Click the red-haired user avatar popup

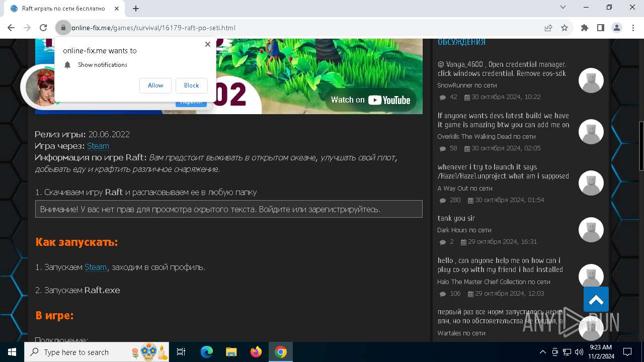coord(40,87)
